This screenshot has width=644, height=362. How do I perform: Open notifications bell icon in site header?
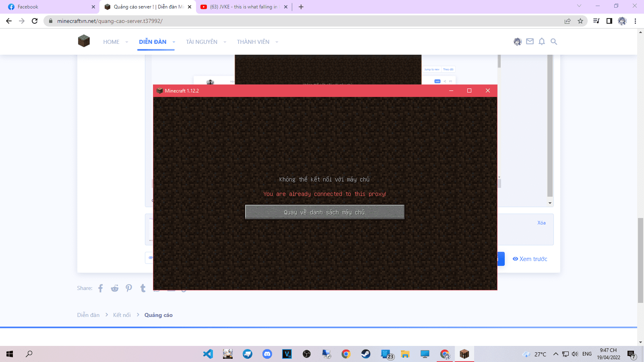tap(542, 41)
